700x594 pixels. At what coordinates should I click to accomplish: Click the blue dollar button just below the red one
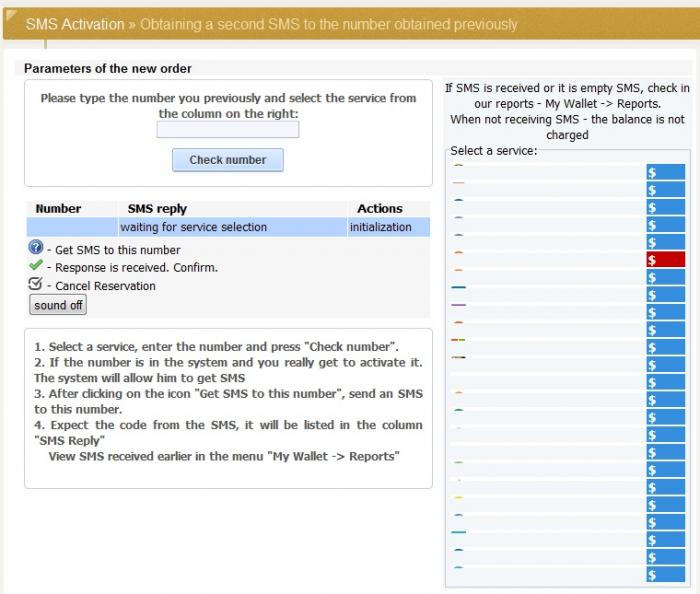(665, 277)
